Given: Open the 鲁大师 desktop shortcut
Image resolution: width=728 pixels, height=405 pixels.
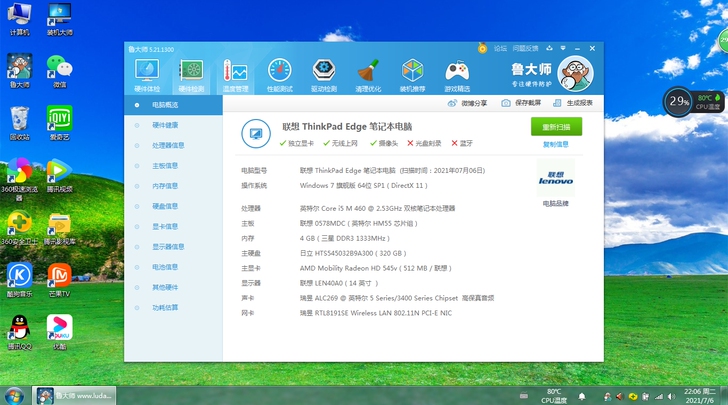Looking at the screenshot, I should click(20, 71).
